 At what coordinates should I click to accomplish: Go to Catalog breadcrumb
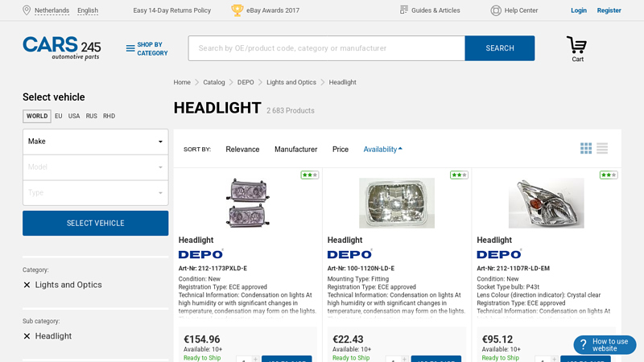214,82
